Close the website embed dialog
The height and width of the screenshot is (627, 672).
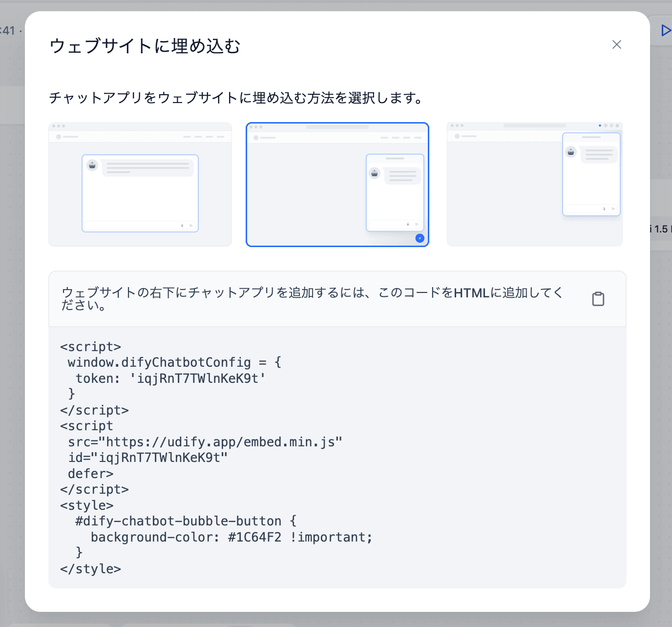[x=616, y=45]
